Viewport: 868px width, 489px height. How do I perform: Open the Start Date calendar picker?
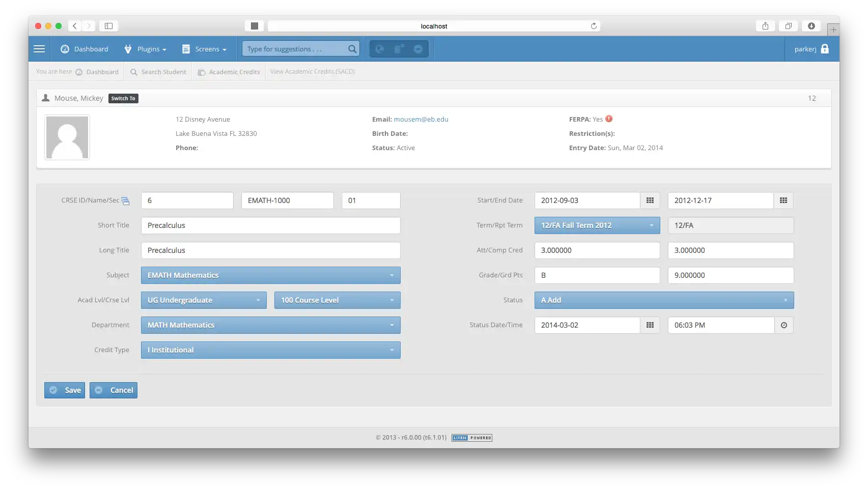(650, 200)
